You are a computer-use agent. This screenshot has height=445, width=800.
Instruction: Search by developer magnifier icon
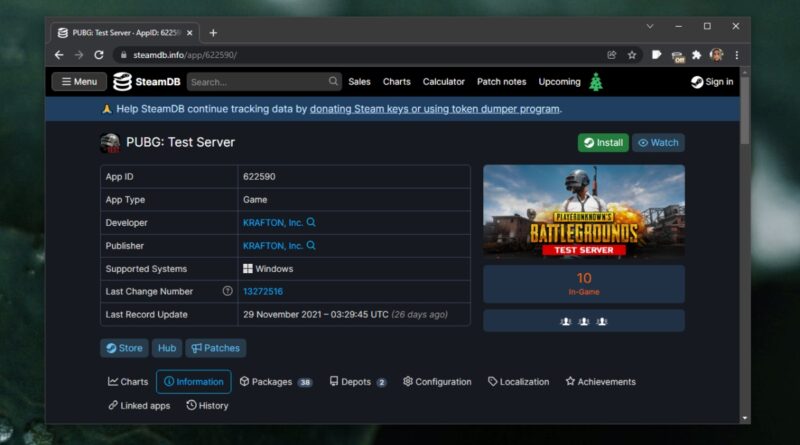311,222
